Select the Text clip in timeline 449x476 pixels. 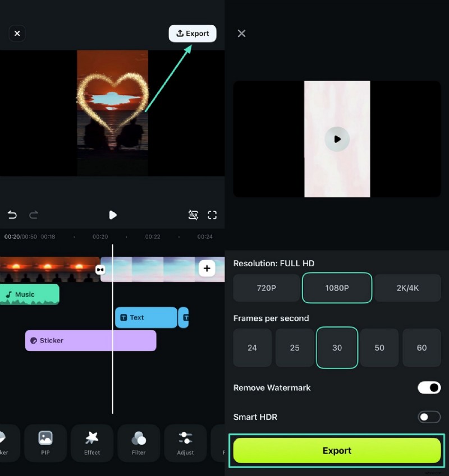pyautogui.click(x=145, y=317)
